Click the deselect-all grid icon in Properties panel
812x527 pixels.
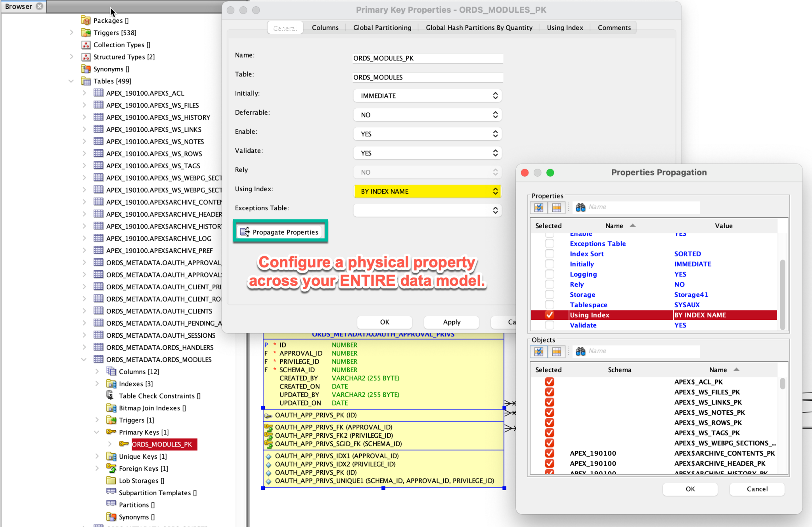[557, 207]
